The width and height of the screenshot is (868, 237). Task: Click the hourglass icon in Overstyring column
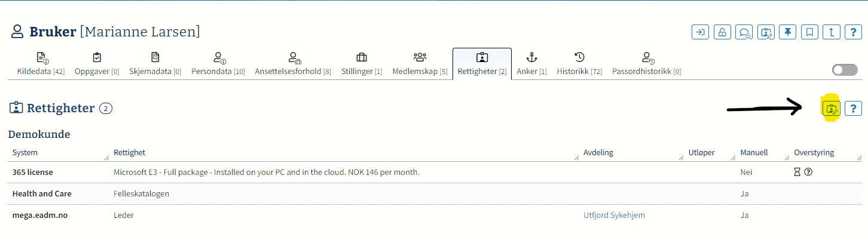(797, 172)
